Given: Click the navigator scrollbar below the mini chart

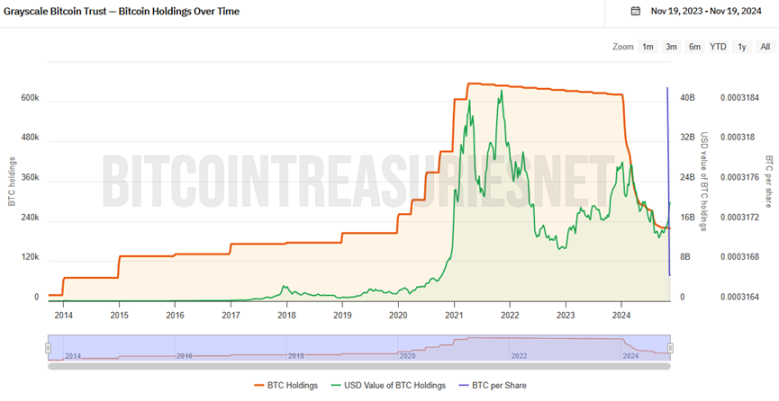Looking at the screenshot, I should tap(360, 363).
